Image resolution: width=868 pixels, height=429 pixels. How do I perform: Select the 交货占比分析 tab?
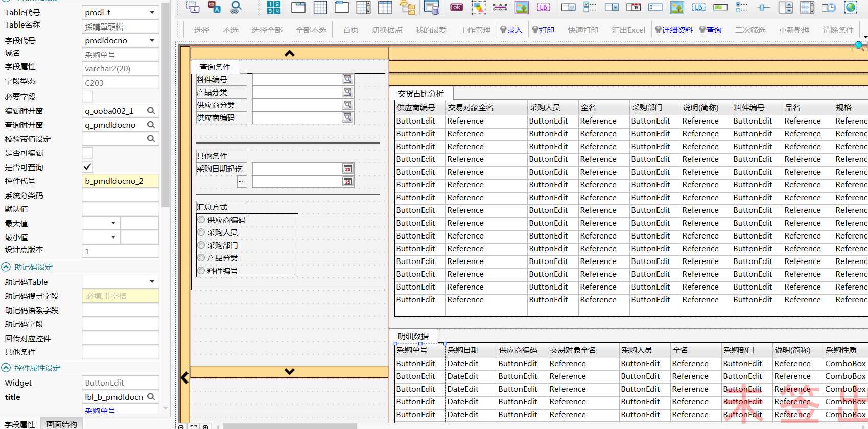pyautogui.click(x=421, y=93)
